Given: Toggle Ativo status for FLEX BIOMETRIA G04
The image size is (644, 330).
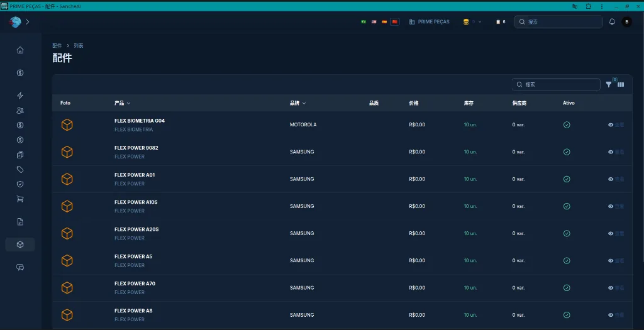Looking at the screenshot, I should click(567, 125).
